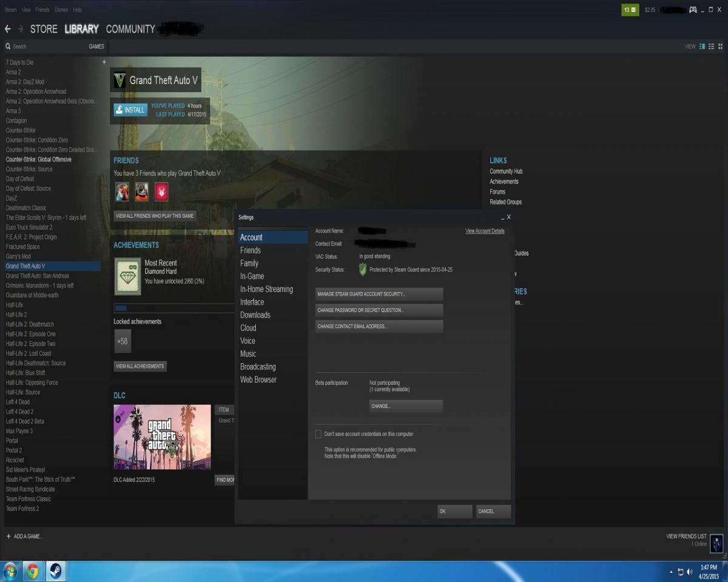
Task: Click the Diamond Hard achievement icon
Action: coord(127,276)
